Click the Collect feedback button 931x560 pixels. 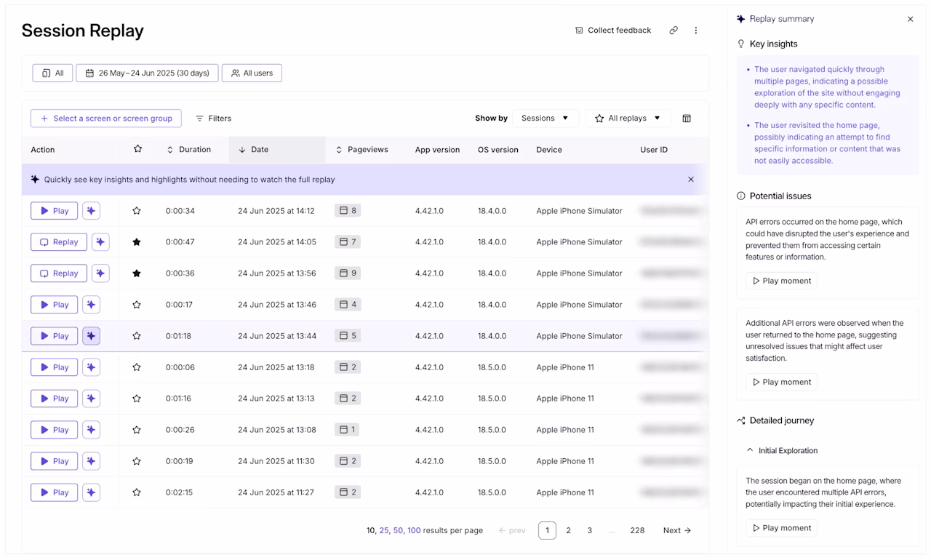coord(613,31)
